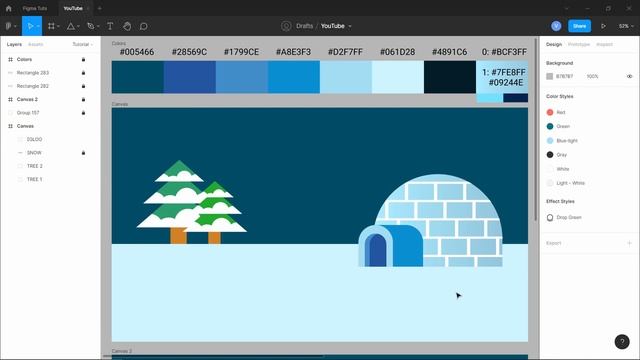Select the Comment tool

point(144,26)
